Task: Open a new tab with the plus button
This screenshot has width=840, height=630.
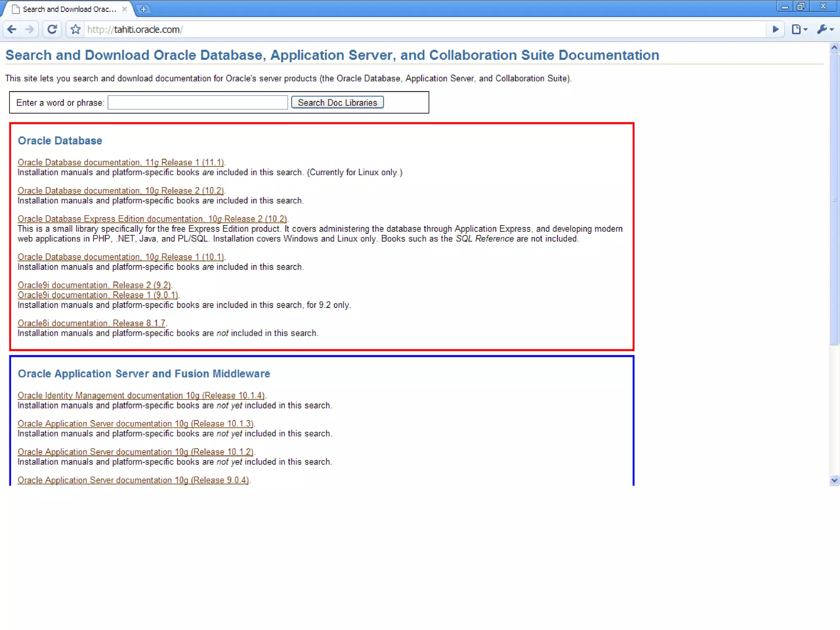Action: [x=144, y=9]
